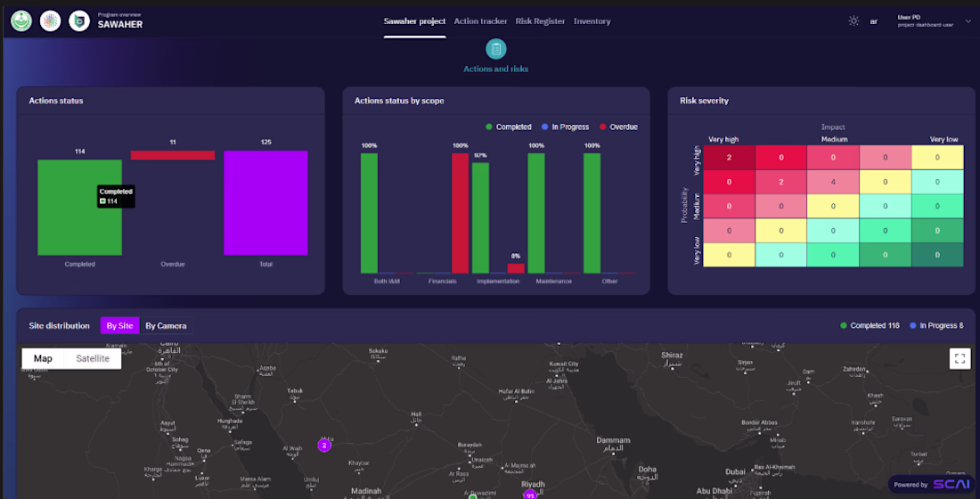980x499 pixels.
Task: Switch map to Satellite view
Action: pos(93,358)
